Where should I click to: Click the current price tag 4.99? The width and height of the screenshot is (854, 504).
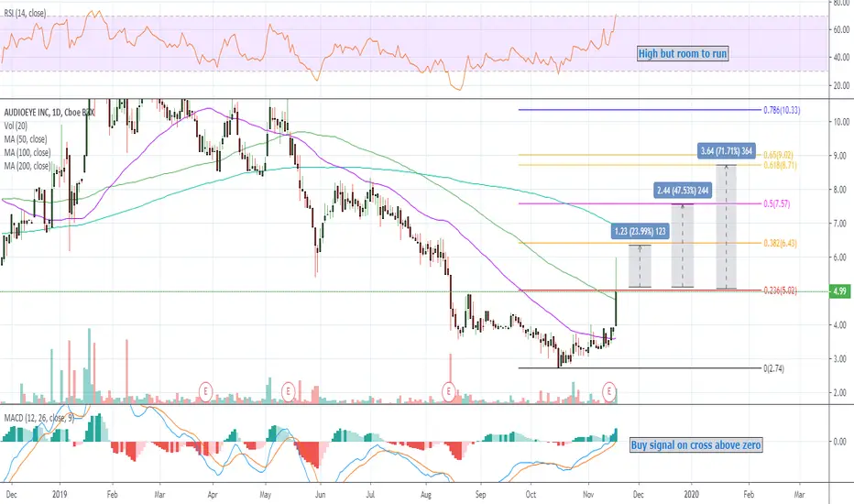(x=839, y=291)
